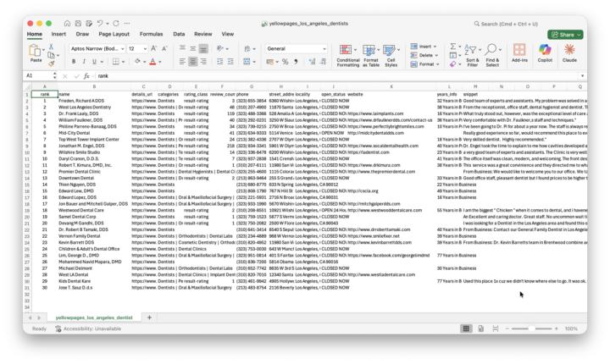Click the Format cells button
The width and height of the screenshot is (610, 364).
pos(424,64)
